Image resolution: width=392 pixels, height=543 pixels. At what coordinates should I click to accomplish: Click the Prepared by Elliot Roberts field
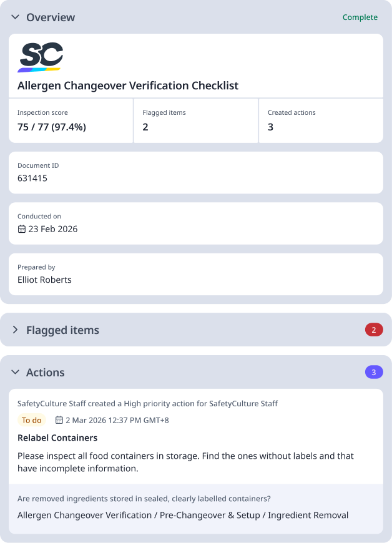click(x=195, y=274)
